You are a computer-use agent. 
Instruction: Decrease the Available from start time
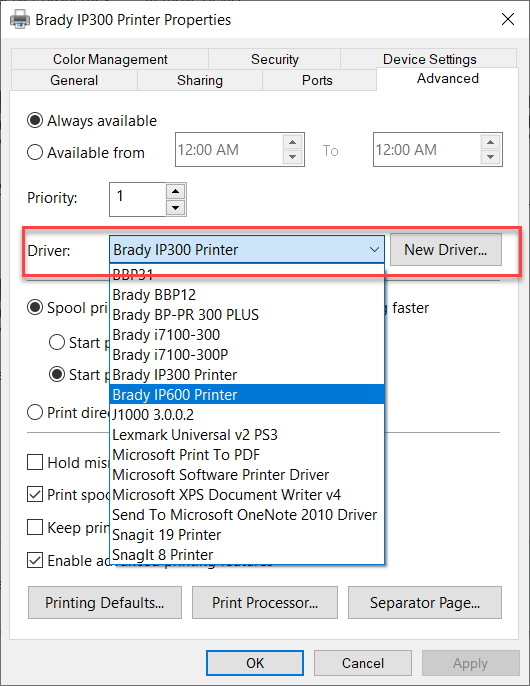292,157
